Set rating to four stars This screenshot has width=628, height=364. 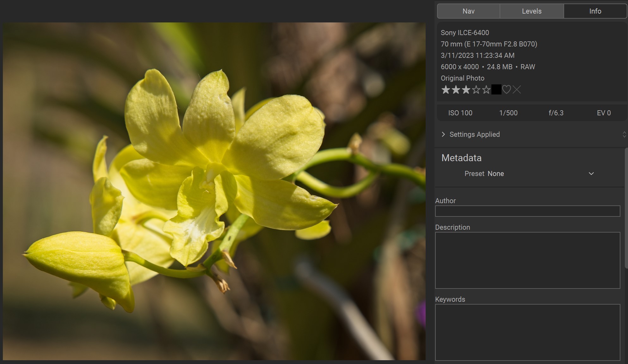pos(476,90)
